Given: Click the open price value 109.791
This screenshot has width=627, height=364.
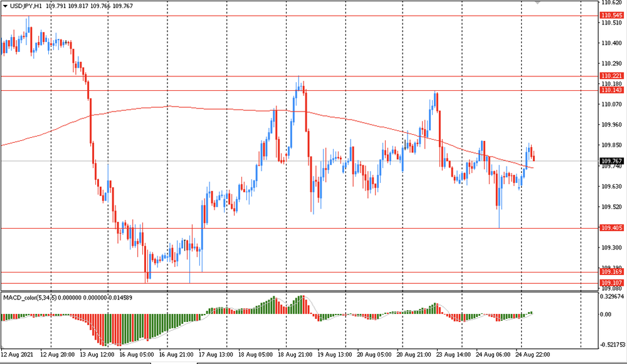Looking at the screenshot, I should click(55, 6).
